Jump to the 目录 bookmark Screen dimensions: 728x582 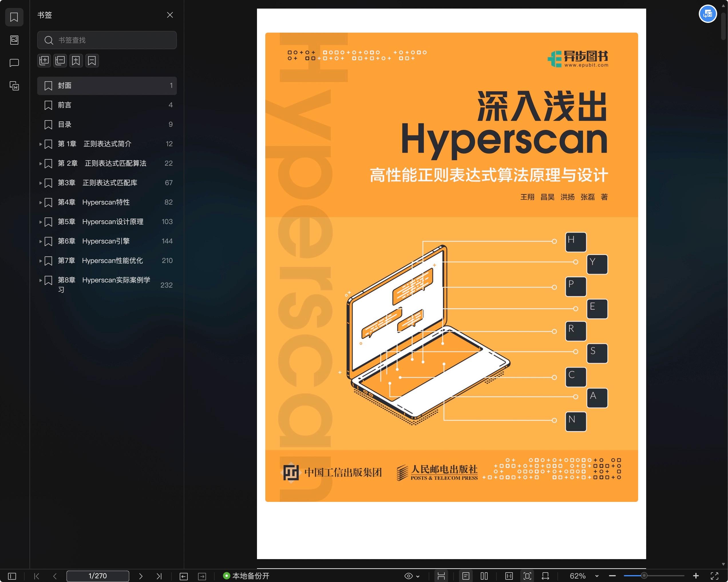(x=107, y=124)
